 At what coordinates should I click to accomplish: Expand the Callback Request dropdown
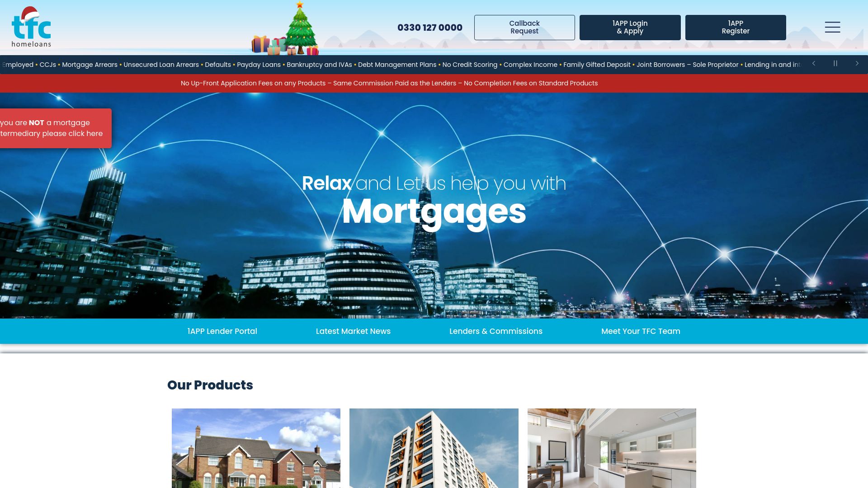tap(524, 28)
